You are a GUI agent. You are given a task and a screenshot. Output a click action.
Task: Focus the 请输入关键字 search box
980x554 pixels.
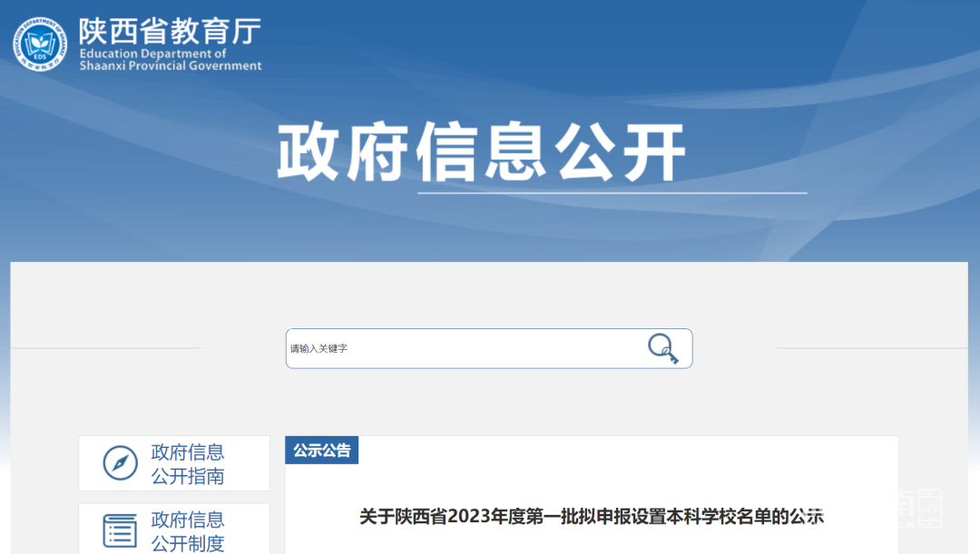tap(489, 348)
